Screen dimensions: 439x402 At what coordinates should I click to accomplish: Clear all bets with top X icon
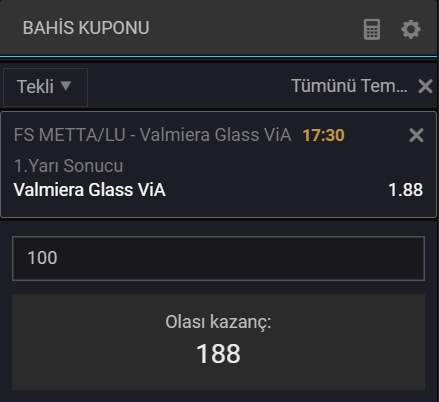(x=425, y=86)
